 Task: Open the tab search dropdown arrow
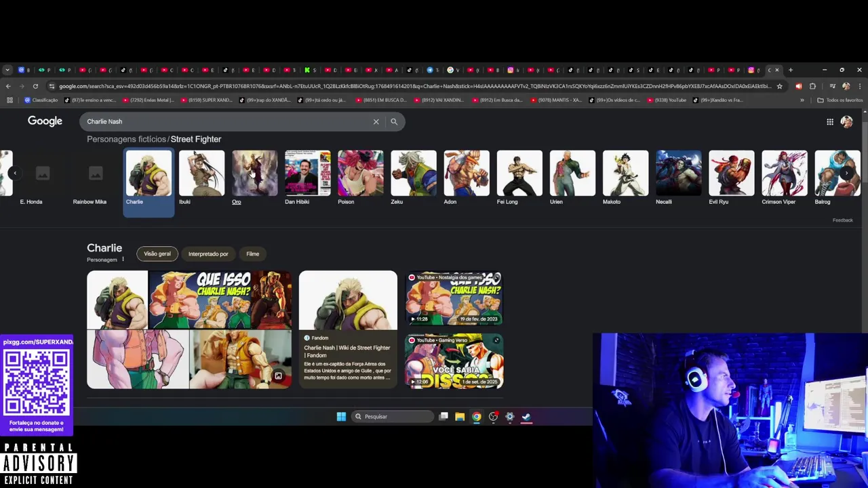pyautogui.click(x=7, y=70)
